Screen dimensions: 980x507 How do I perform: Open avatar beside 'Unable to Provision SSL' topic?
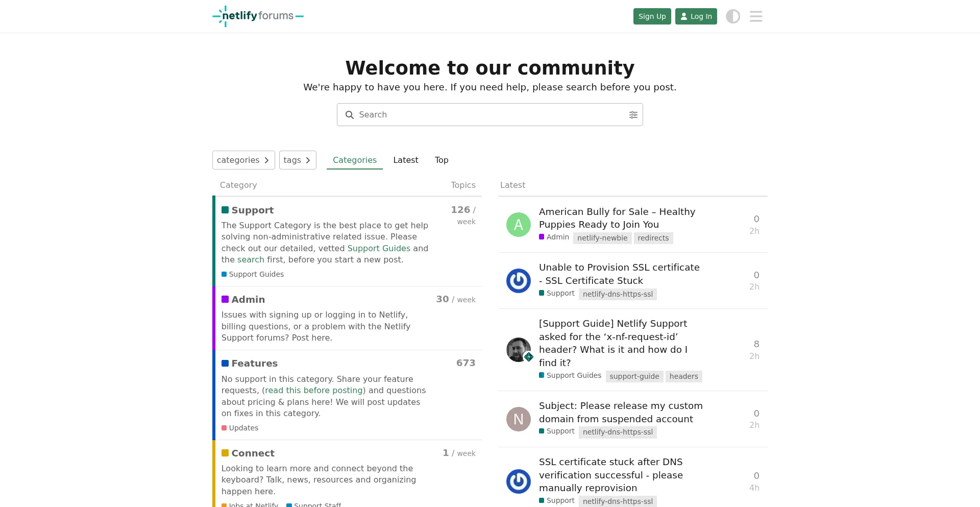[519, 281]
